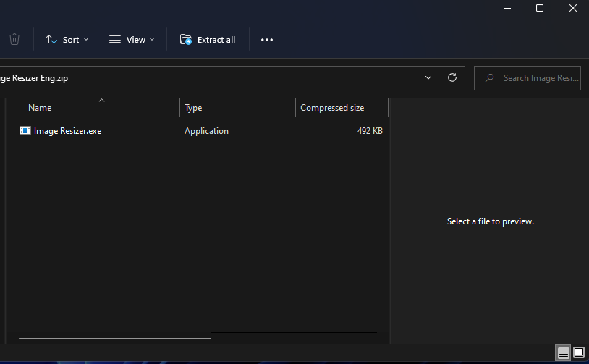The width and height of the screenshot is (589, 364).
Task: Click the search magnifier icon
Action: (x=488, y=77)
